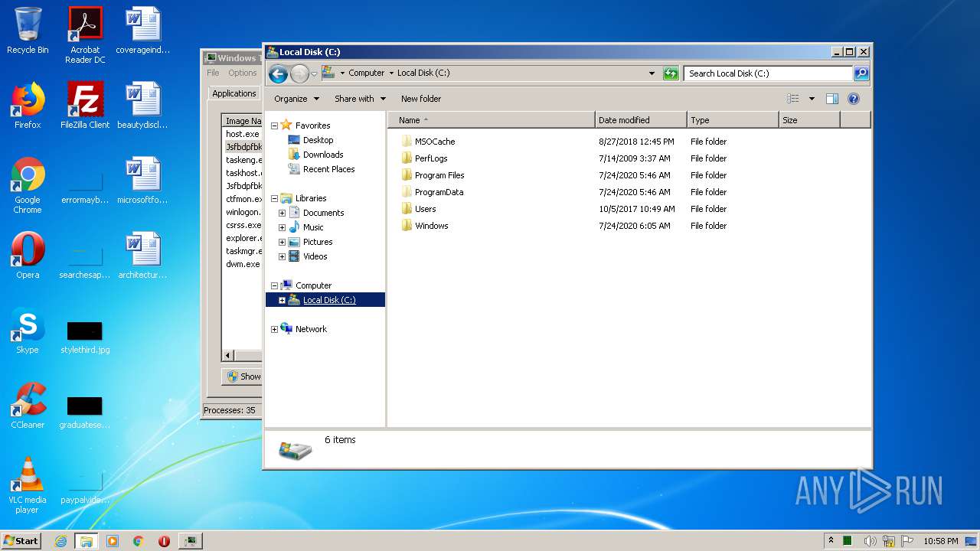
Task: Click the Opera icon on taskbar
Action: coord(164,541)
